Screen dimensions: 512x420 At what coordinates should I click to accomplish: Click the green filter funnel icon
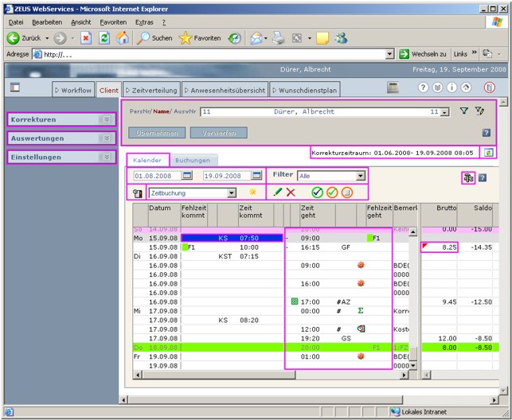click(x=464, y=111)
